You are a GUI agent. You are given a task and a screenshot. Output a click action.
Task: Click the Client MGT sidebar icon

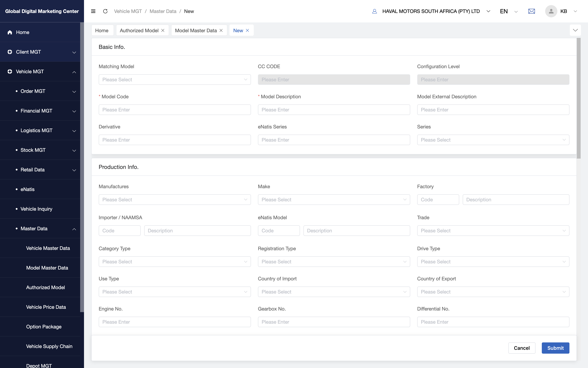10,52
